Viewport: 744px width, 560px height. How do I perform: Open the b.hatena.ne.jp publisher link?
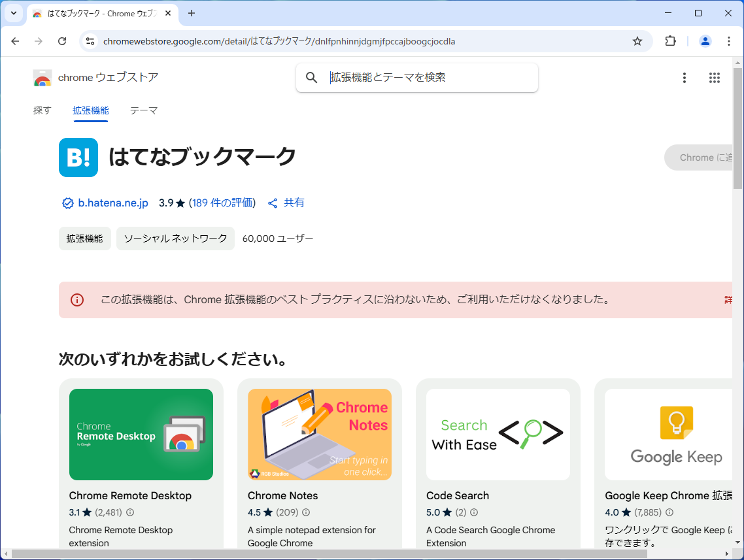point(112,203)
